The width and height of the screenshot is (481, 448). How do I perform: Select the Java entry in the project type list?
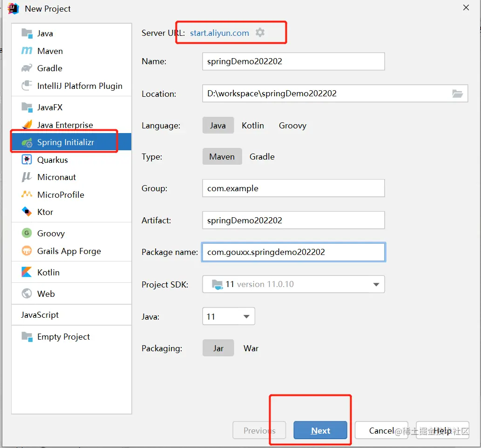72,33
